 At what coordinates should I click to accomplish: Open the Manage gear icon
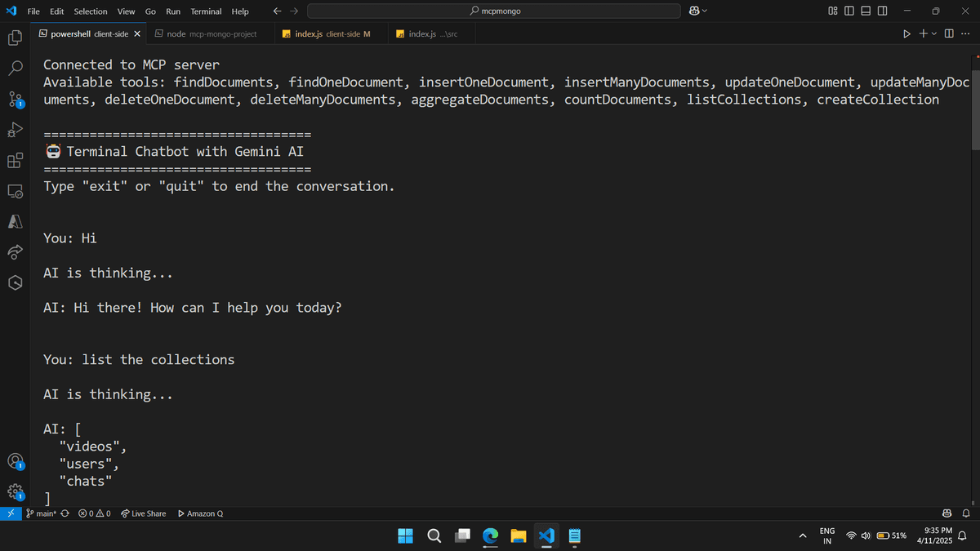(15, 492)
